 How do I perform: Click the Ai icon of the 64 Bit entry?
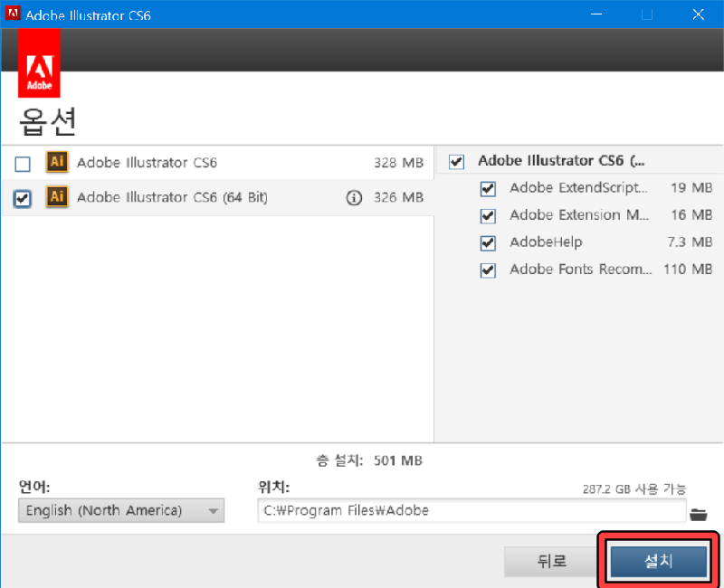click(x=57, y=196)
